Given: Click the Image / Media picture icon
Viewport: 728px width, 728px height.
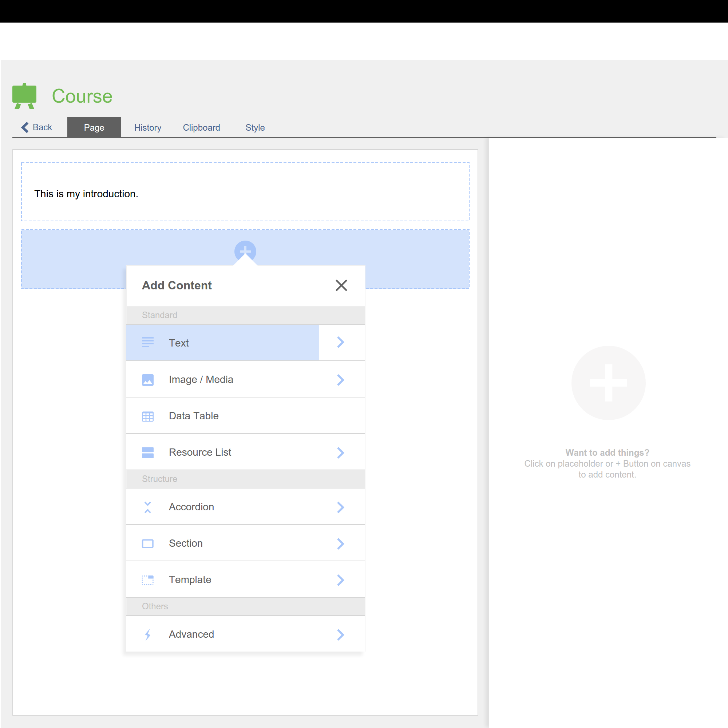Looking at the screenshot, I should (148, 379).
